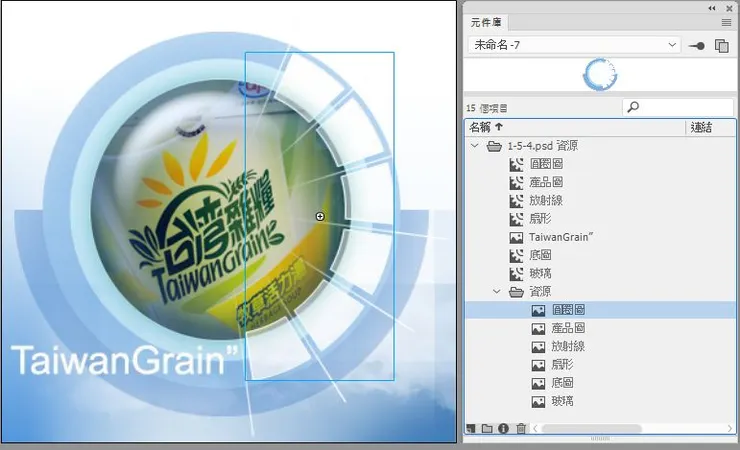The image size is (740, 450).
Task: Select the 玻璃 bitmap in 資源 subfolder
Action: tap(599, 401)
